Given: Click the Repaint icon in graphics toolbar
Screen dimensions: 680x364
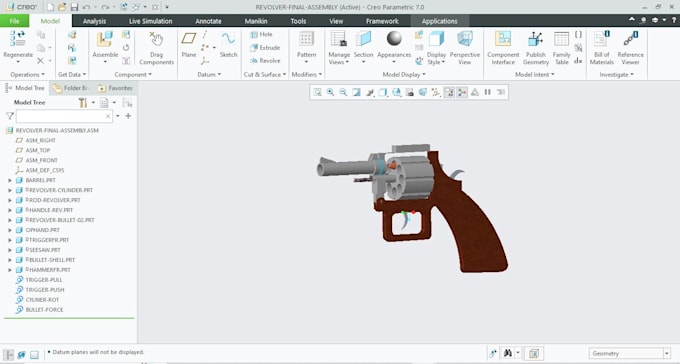Looking at the screenshot, I should (x=356, y=92).
